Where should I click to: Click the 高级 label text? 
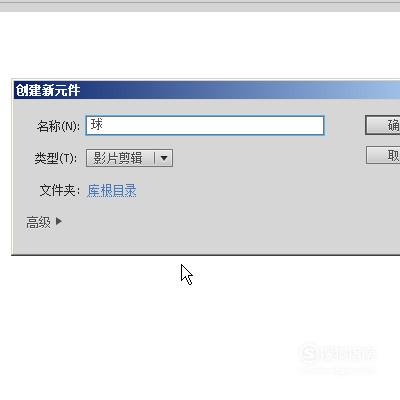[38, 222]
